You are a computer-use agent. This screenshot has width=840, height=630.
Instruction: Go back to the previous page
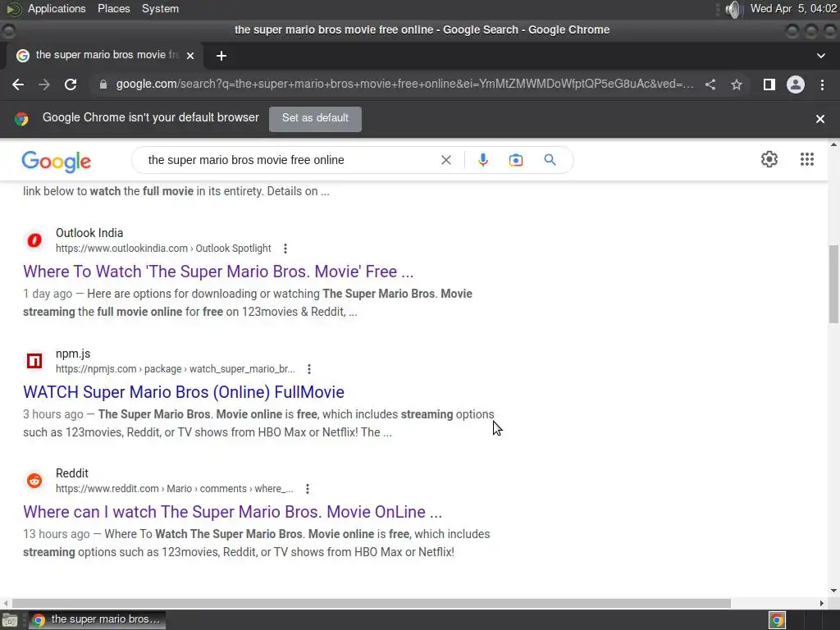[18, 84]
